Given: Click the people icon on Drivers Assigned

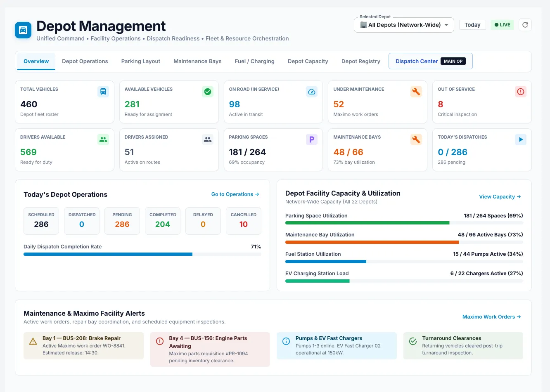Looking at the screenshot, I should coord(208,139).
